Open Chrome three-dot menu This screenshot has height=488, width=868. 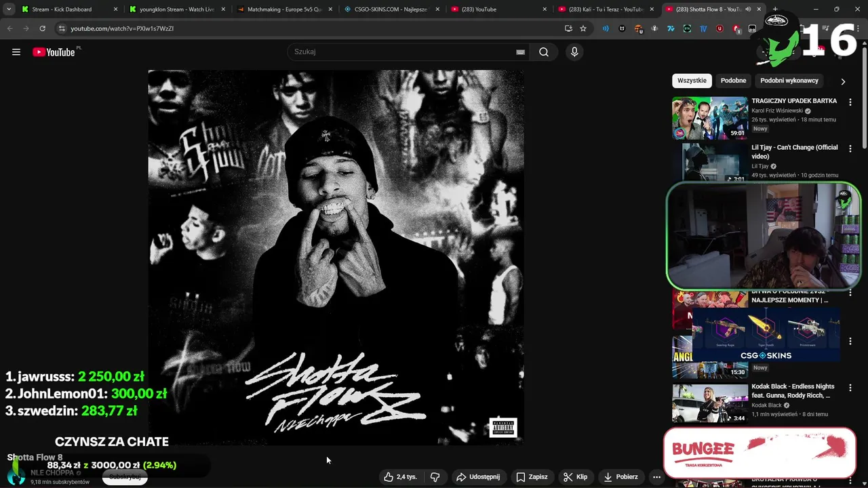pos(859,28)
